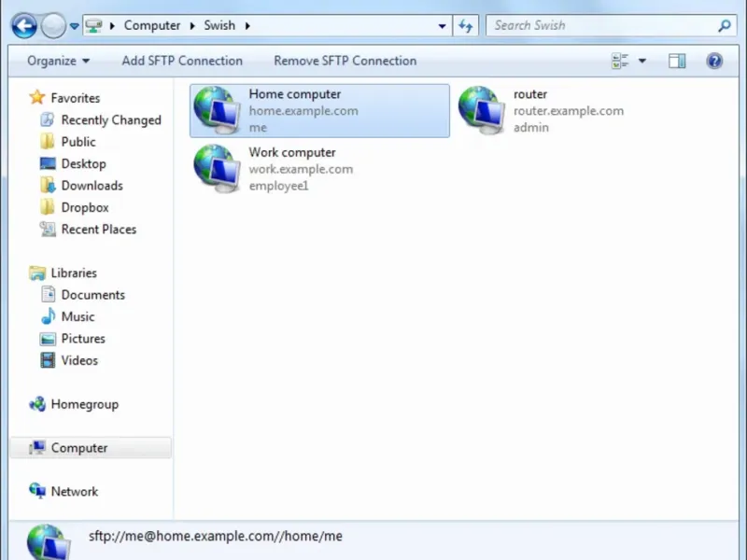Viewport: 747px width, 560px height.
Task: Refresh the Swish folder view
Action: click(465, 26)
